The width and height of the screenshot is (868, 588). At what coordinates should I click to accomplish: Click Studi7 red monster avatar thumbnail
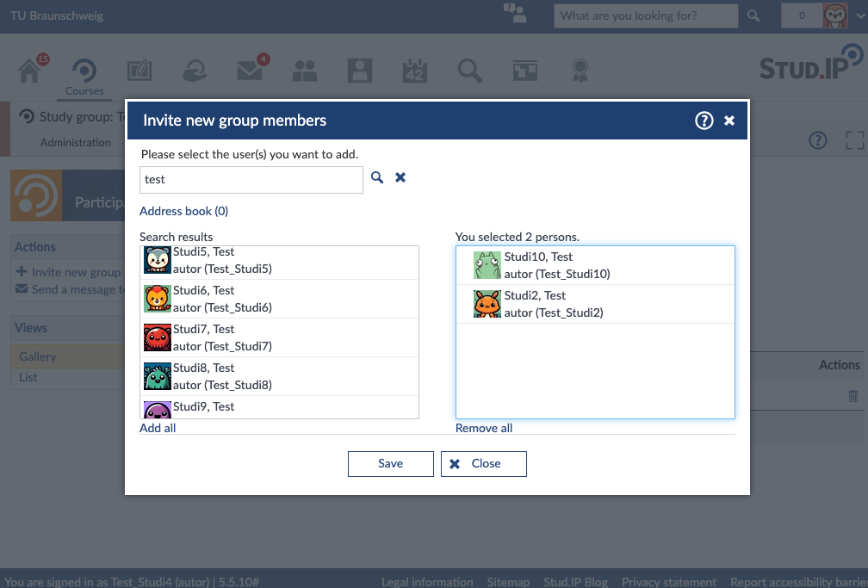pyautogui.click(x=158, y=337)
